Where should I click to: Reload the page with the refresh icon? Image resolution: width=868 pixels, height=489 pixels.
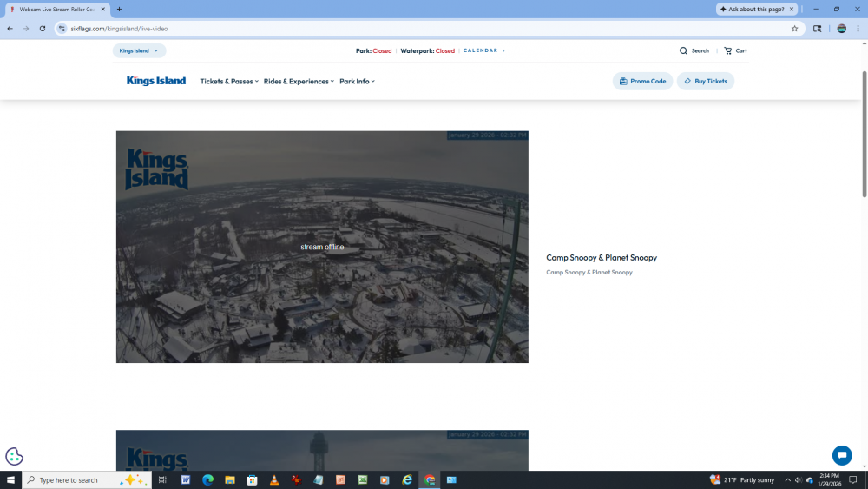coord(42,29)
